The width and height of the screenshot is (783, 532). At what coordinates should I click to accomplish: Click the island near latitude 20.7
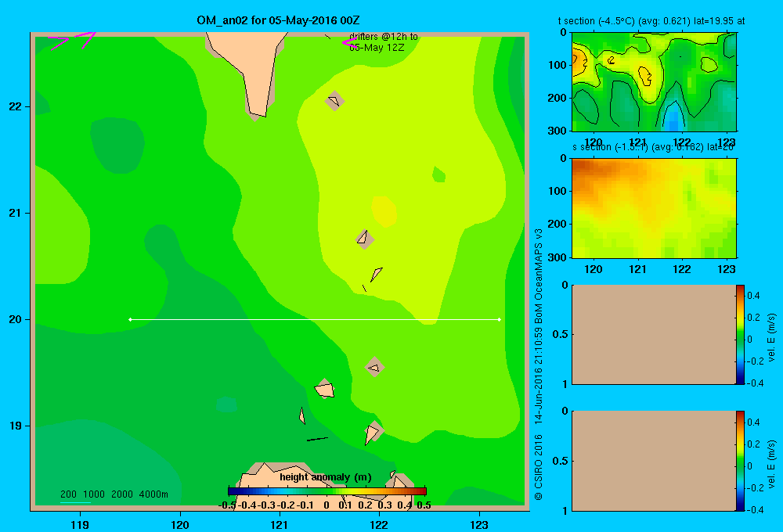(365, 239)
